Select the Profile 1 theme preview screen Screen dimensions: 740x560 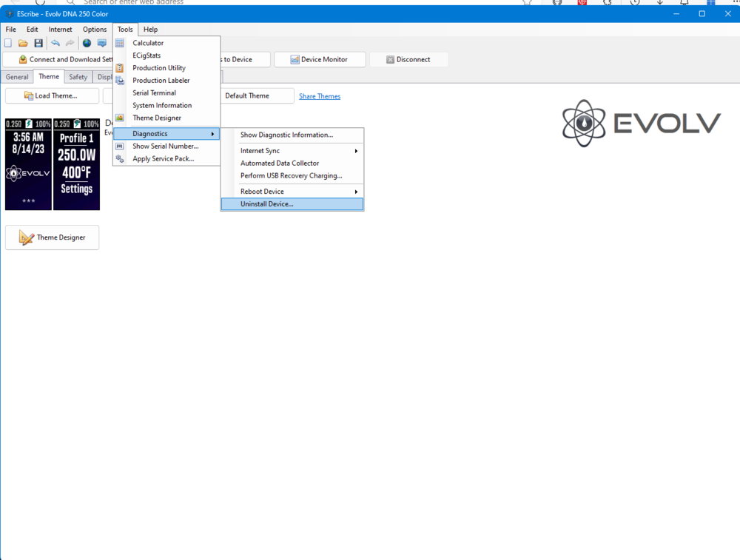tap(76, 163)
